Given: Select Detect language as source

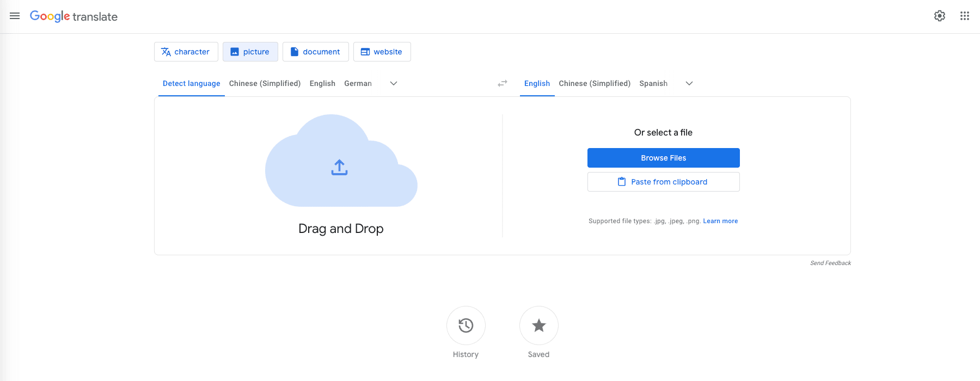Looking at the screenshot, I should point(192,83).
